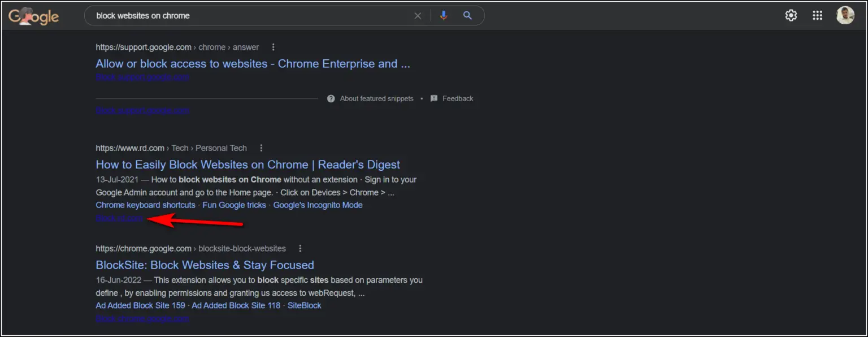Click "Google's Incognito Mode" sitelink
Image resolution: width=868 pixels, height=337 pixels.
pos(318,205)
